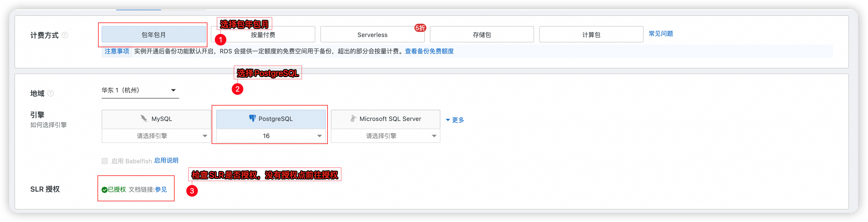868x222 pixels.
Task: Open MySQL 请选择引擎 version dropdown
Action: [x=156, y=136]
